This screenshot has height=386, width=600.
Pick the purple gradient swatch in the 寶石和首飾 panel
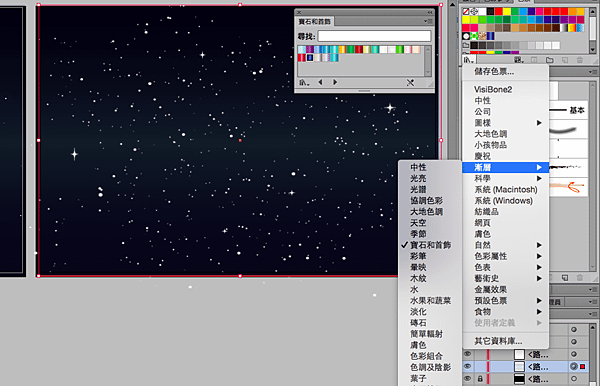point(310,49)
